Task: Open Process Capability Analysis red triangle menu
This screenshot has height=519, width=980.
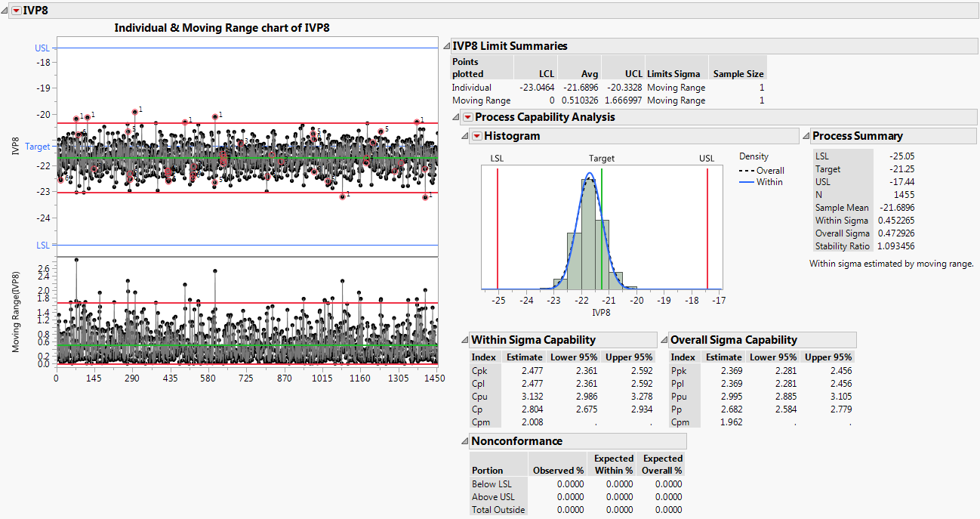Action: pos(468,117)
